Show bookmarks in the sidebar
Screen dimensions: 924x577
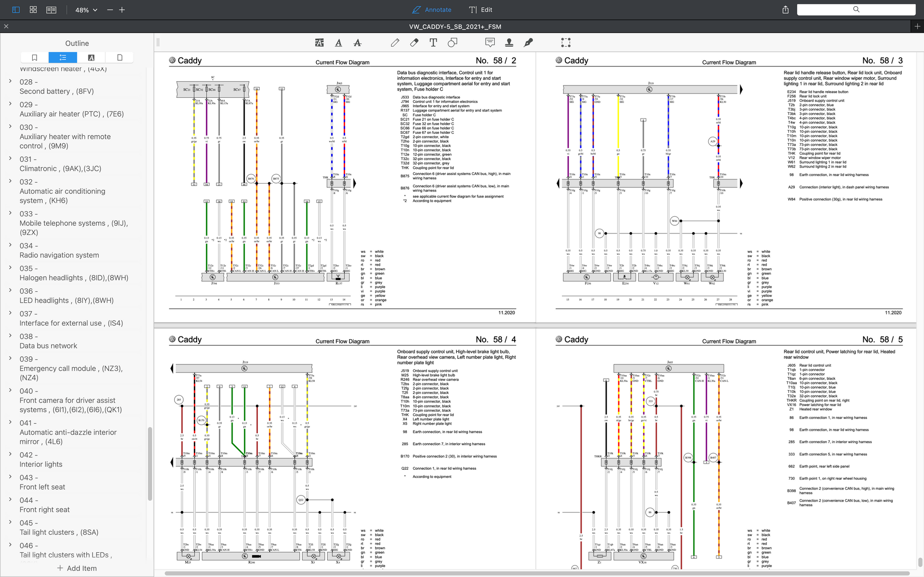click(x=35, y=57)
